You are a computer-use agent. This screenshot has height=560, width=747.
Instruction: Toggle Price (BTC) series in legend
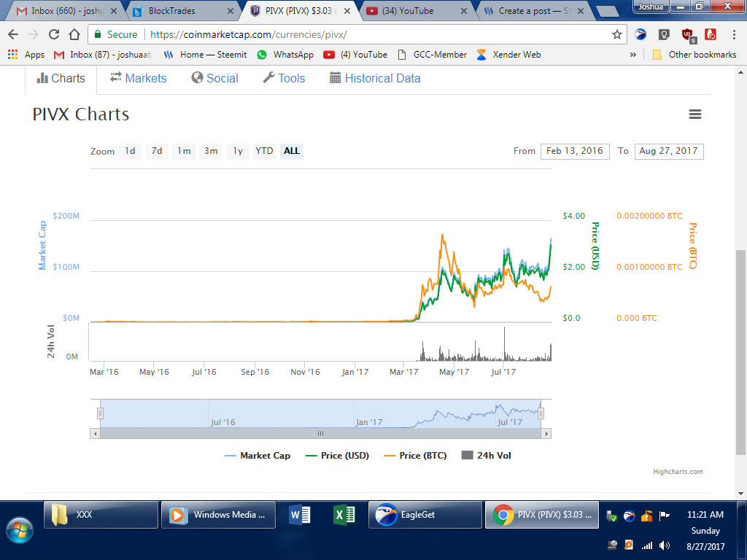[415, 456]
